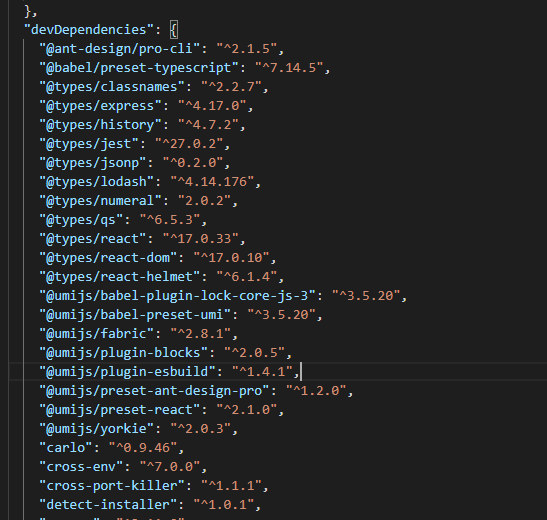The image size is (547, 520).
Task: Click version "^7.0.0" value
Action: pos(170,467)
